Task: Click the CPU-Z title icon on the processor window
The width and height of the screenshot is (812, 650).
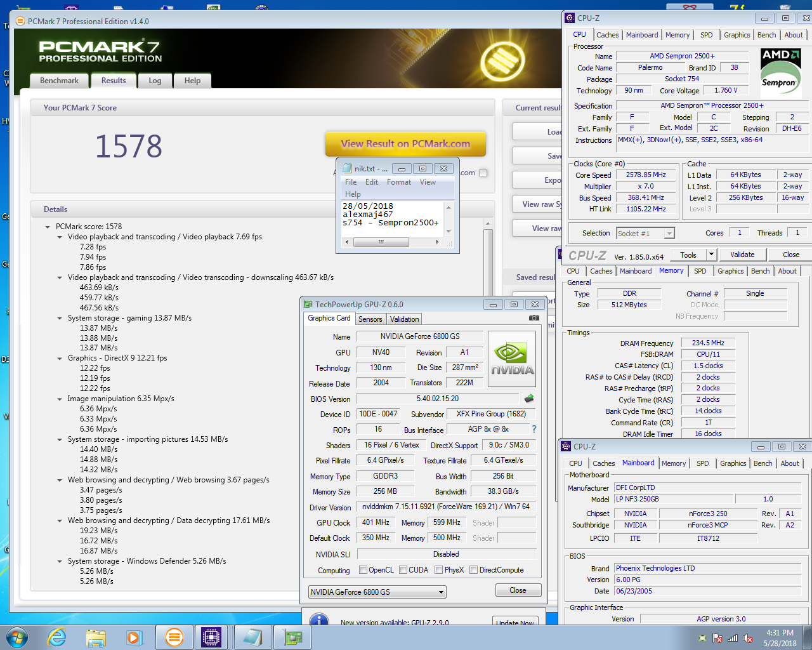Action: [x=570, y=18]
